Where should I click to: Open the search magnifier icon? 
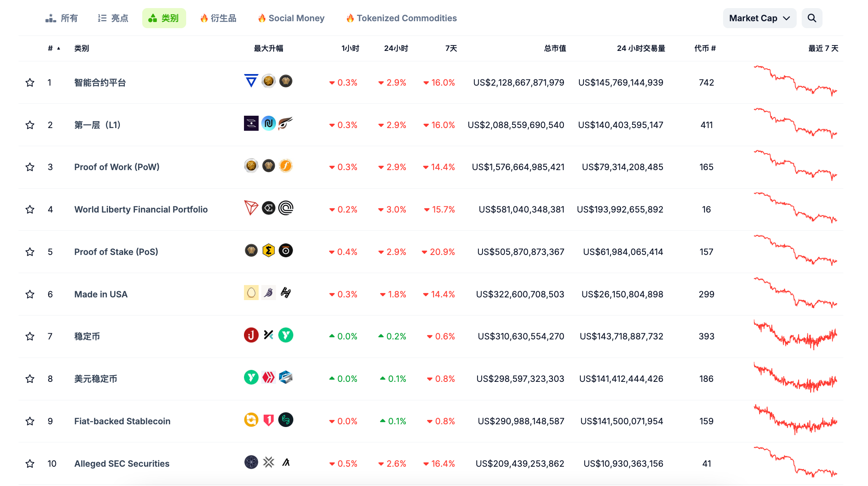(812, 18)
